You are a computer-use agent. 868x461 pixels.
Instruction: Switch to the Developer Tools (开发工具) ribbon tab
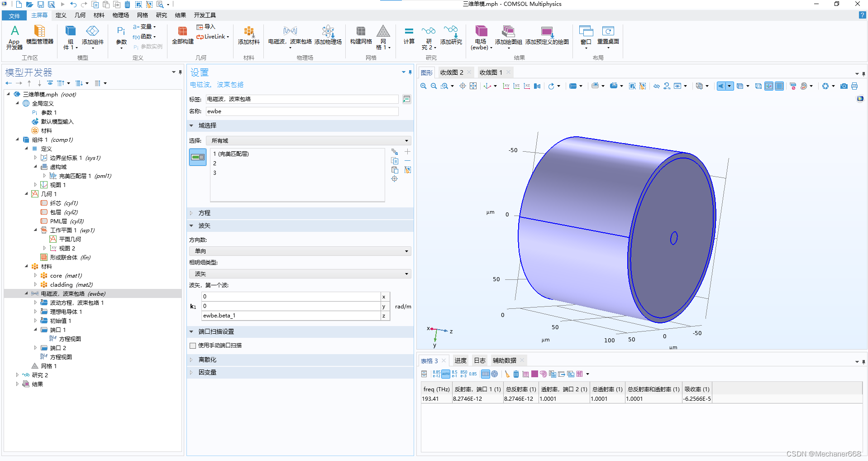click(x=205, y=15)
